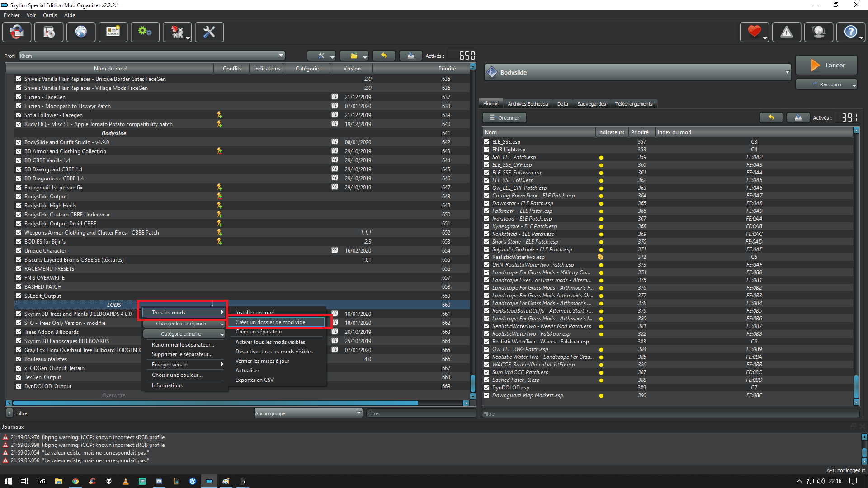The height and width of the screenshot is (488, 868).
Task: Click the mod list horizontal scrollbar
Action: 215,403
